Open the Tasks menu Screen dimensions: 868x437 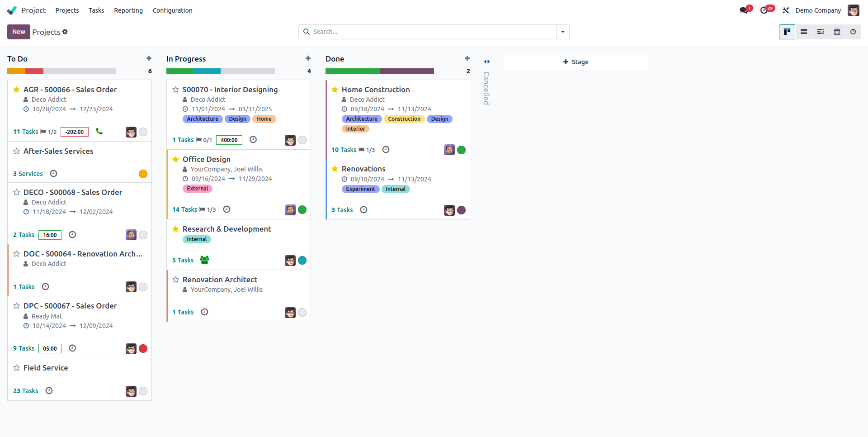pos(96,10)
